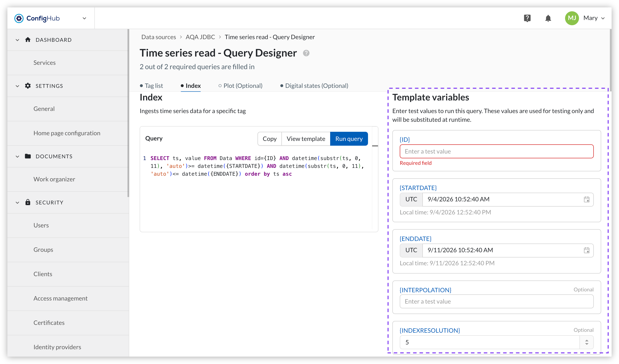Open calendar picker for STARTDATE
Viewport: 619px width, 364px height.
(x=587, y=199)
